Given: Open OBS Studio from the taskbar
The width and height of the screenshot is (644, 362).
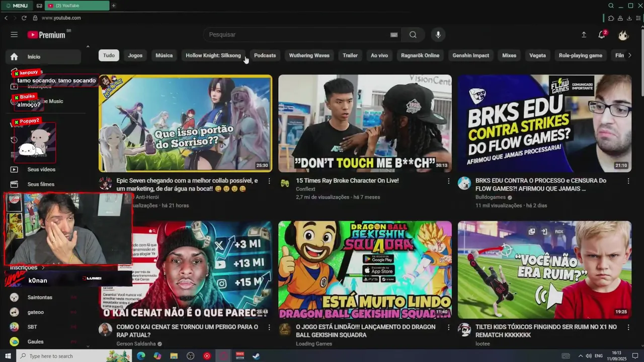Looking at the screenshot, I should (190, 356).
